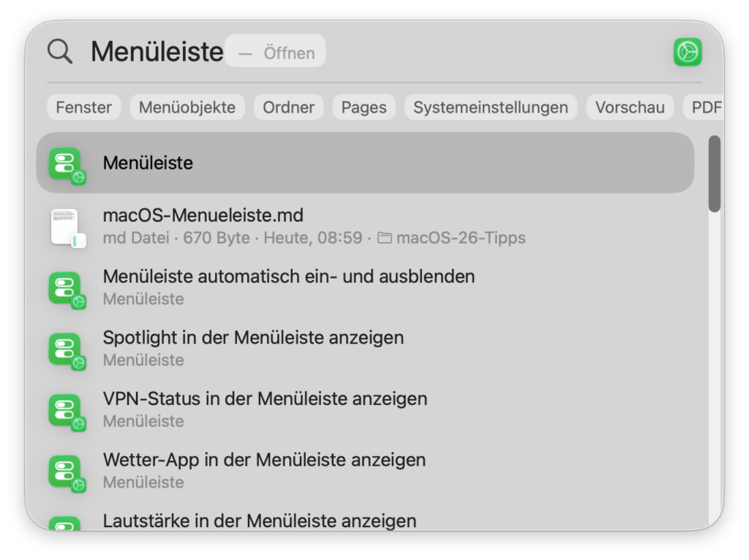Select the Menüleiste settings icon in top result
The image size is (749, 560).
coord(67,162)
